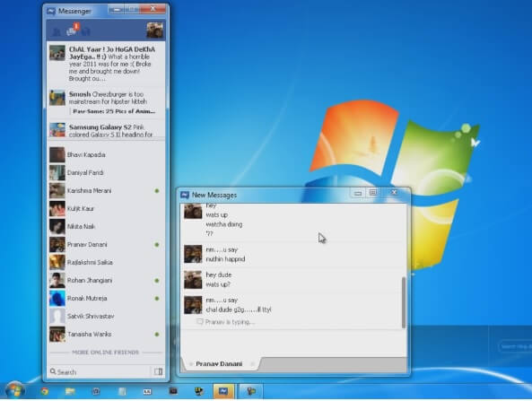This screenshot has height=401, width=532.
Task: Start chat with Tanasha Warke
Action: coord(106,334)
